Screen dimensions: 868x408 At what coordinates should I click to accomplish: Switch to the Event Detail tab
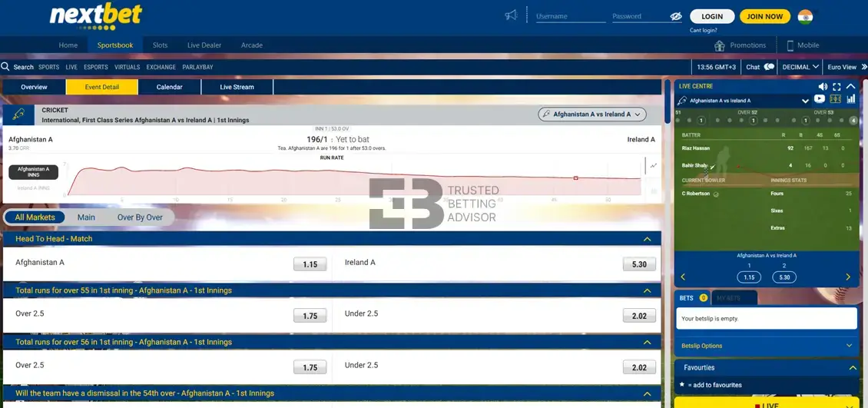(x=102, y=87)
